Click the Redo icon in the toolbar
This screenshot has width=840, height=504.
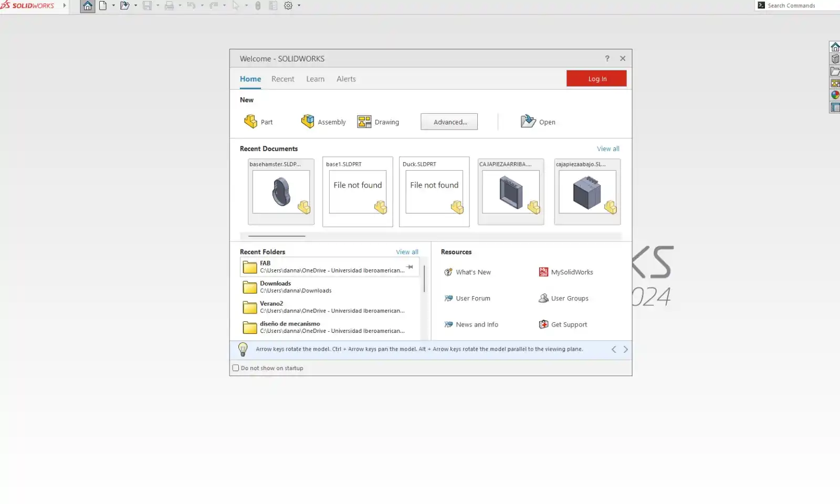[214, 6]
